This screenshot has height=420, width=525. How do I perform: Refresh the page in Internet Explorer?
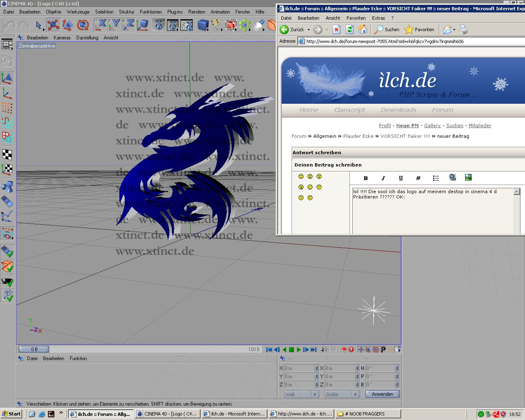[349, 30]
